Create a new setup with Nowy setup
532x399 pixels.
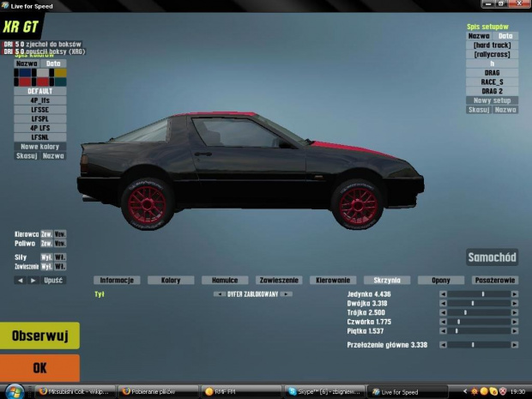coord(492,100)
